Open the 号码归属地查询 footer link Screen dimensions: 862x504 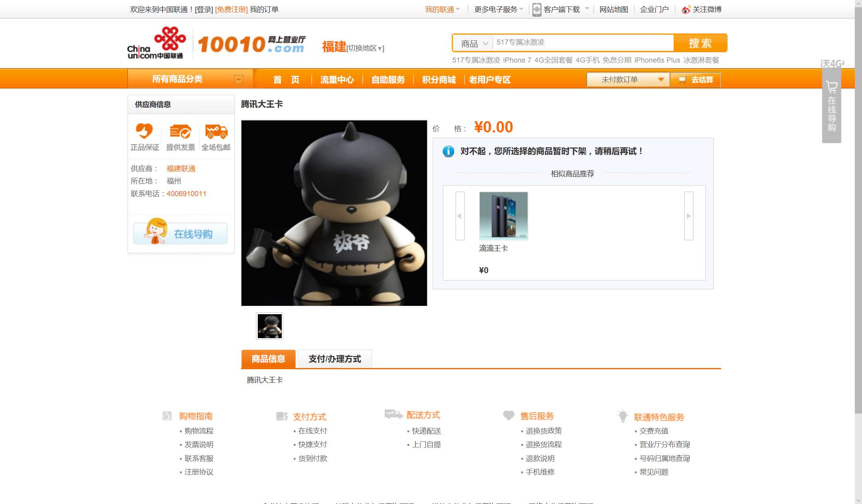665,459
